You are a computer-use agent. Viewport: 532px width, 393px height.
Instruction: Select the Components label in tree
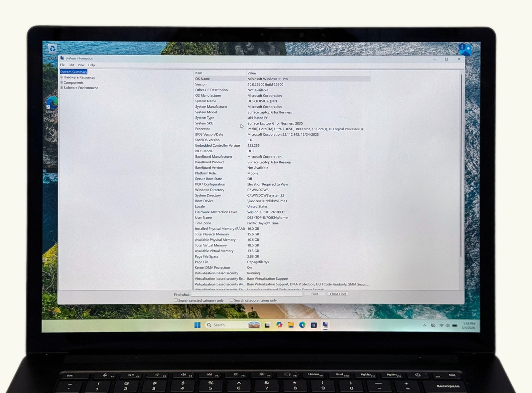(73, 82)
